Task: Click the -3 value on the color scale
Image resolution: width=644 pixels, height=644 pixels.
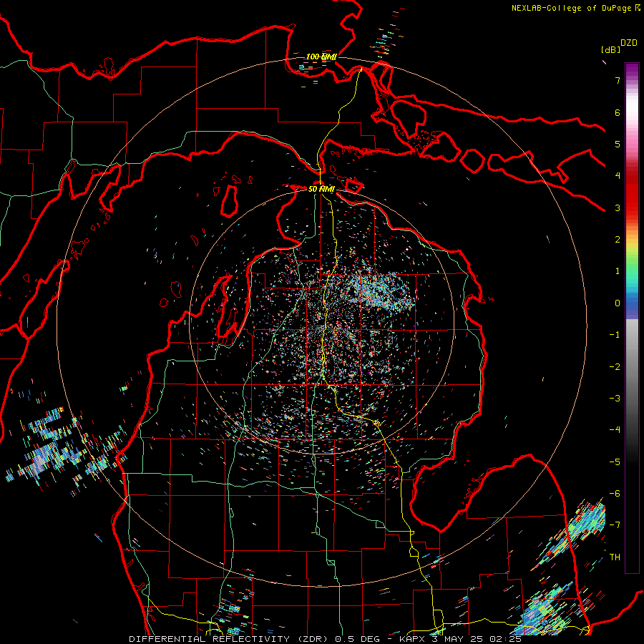Action: [x=615, y=399]
